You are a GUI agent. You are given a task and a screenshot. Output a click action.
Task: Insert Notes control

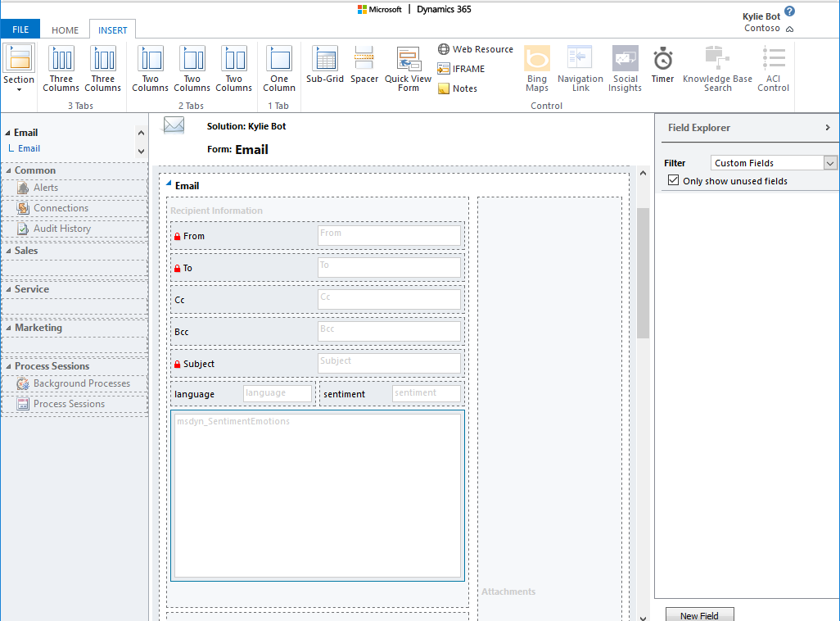pos(458,88)
